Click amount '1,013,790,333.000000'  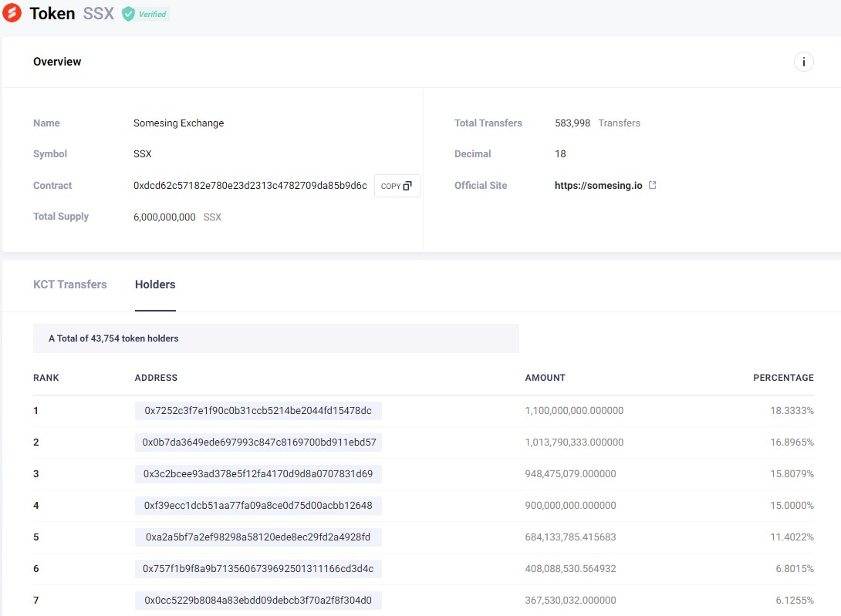[x=574, y=443]
